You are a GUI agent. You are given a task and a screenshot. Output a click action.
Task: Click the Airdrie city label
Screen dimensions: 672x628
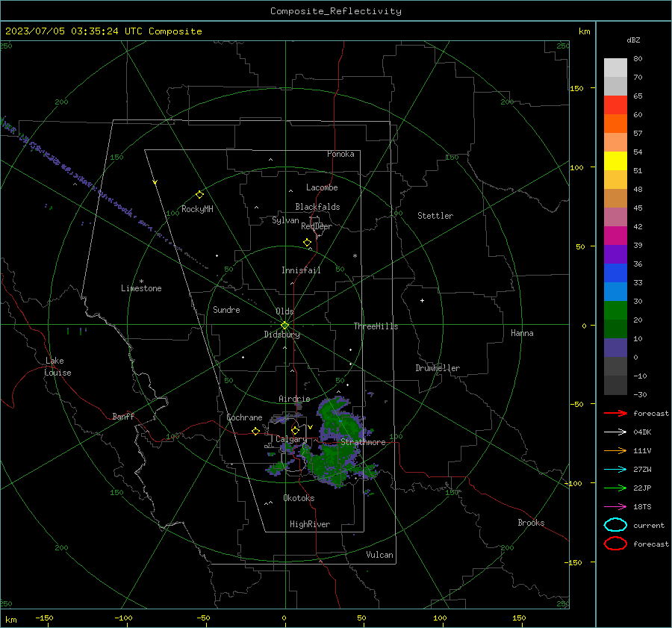294,399
